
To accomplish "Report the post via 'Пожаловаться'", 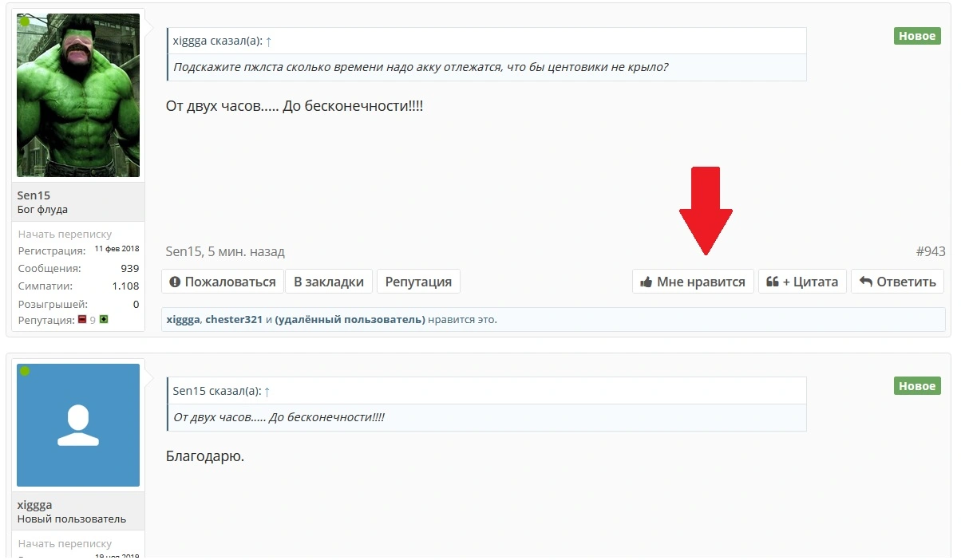I will [223, 282].
